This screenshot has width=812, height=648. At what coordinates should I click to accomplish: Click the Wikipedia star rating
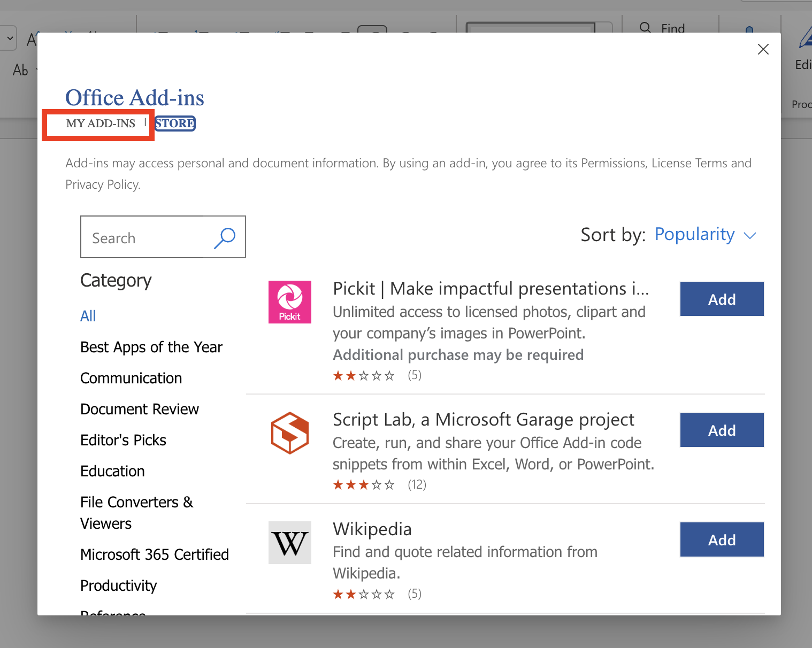click(364, 594)
